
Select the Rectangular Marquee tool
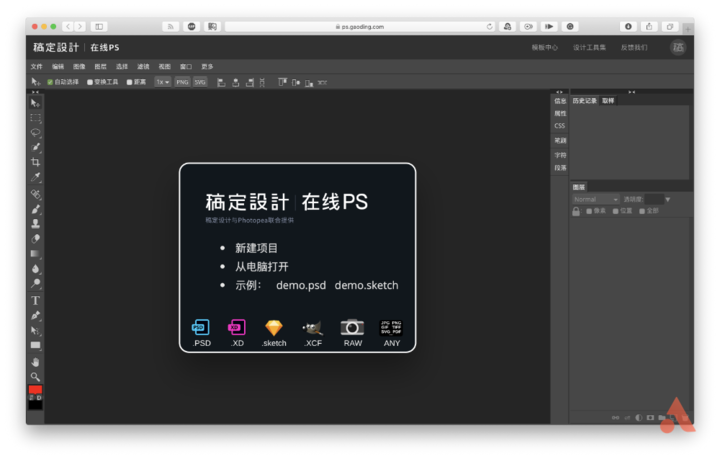tap(35, 118)
